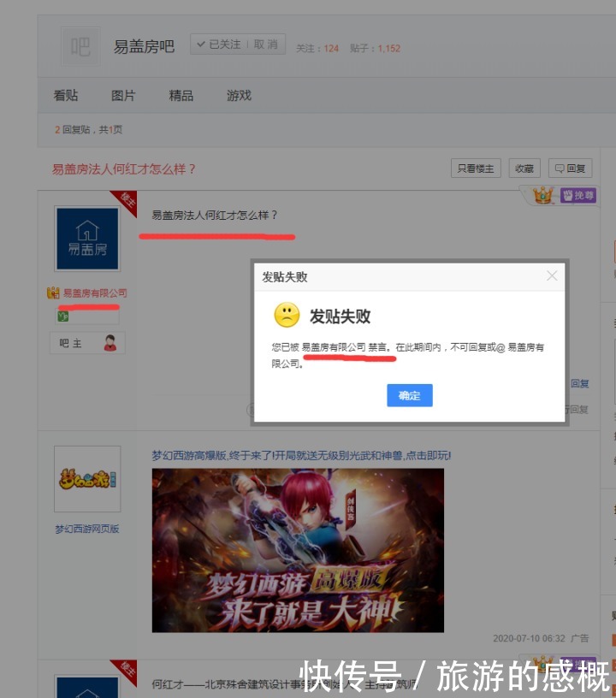This screenshot has height=698, width=616.
Task: Click 回复 link at the right of the first post
Action: (580, 384)
